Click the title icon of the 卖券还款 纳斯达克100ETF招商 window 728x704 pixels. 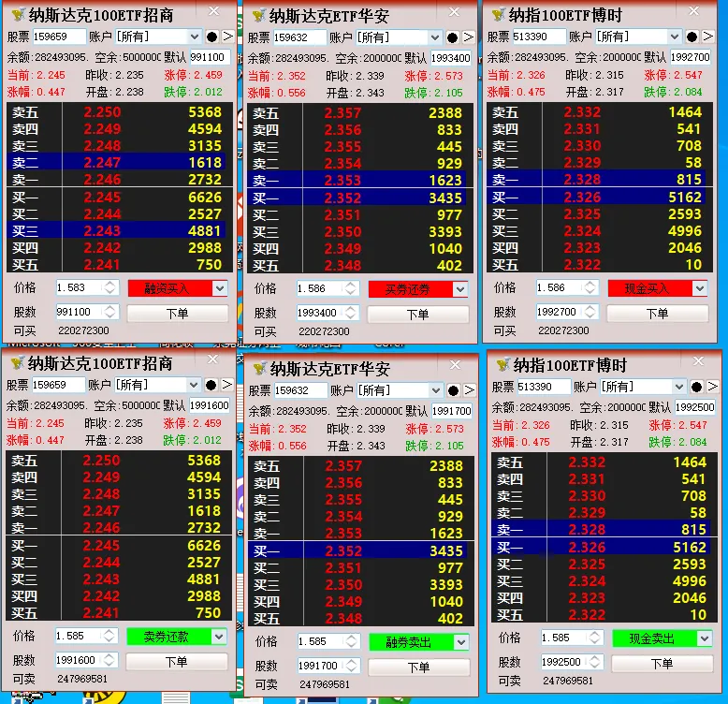tap(17, 363)
